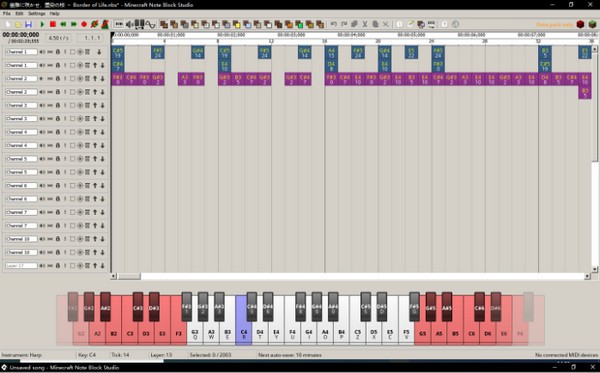Paste with the clipboard toolbar icon
This screenshot has width=600, height=373.
[375, 24]
